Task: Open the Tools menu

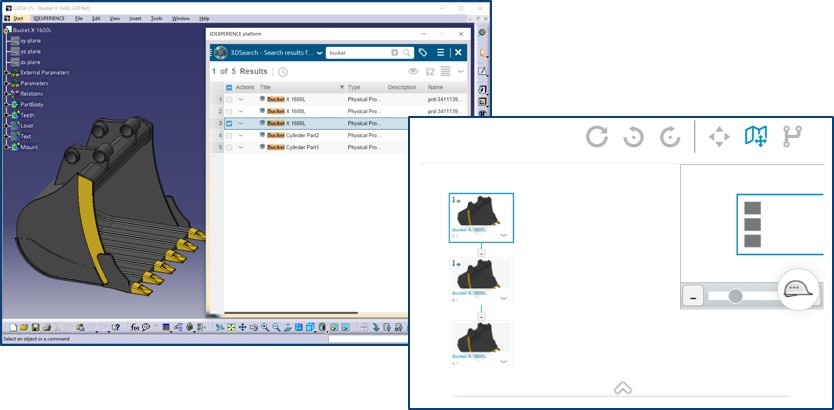Action: pos(156,18)
